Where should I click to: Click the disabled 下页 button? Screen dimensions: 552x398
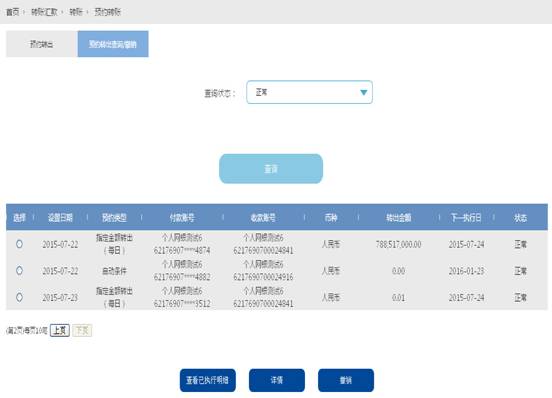[x=82, y=330]
